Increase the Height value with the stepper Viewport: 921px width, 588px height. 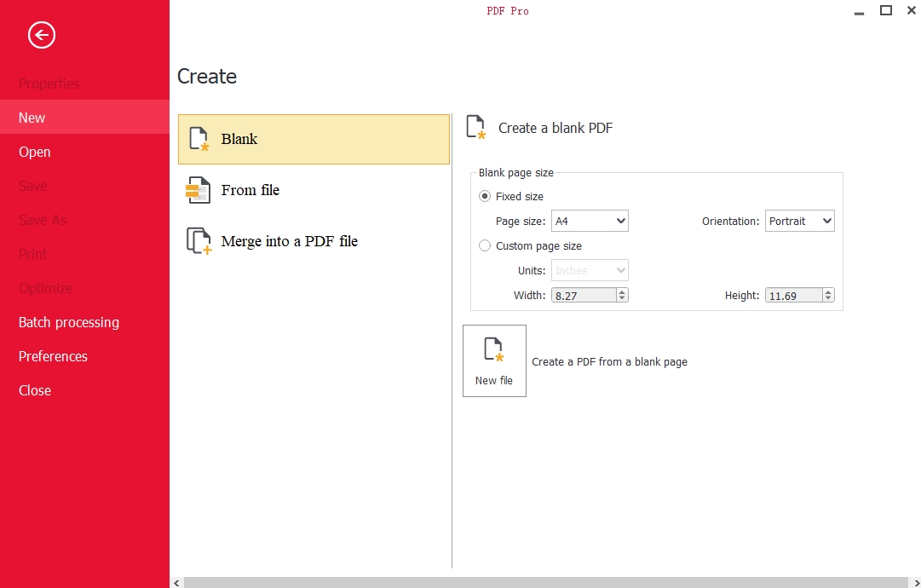[826, 291]
